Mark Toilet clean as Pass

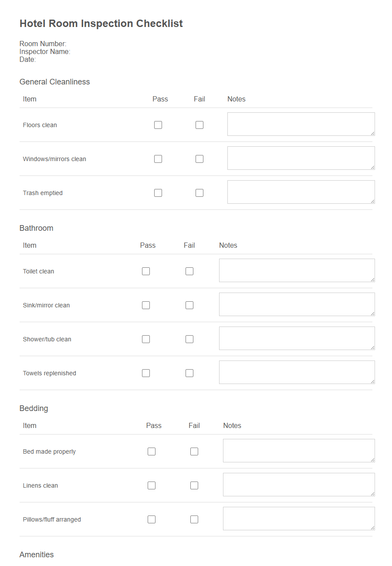click(x=145, y=271)
